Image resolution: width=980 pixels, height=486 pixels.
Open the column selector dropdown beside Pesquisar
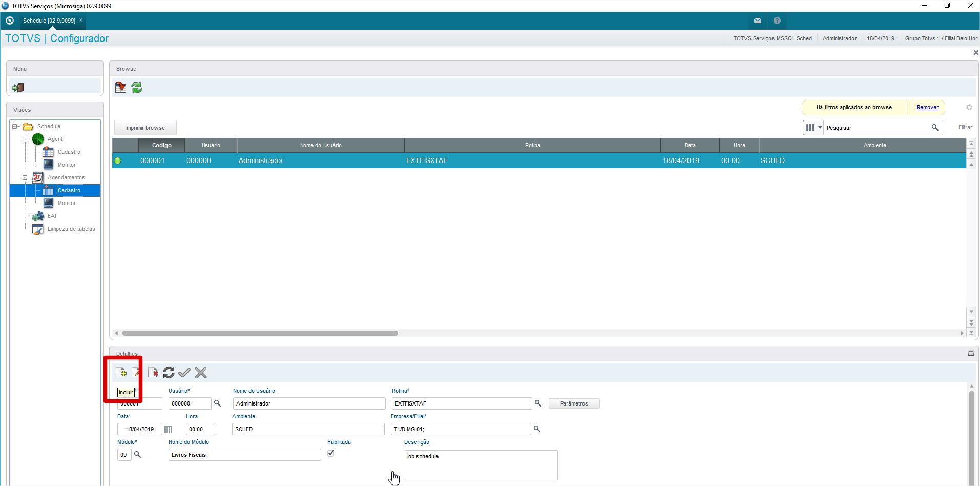click(814, 128)
